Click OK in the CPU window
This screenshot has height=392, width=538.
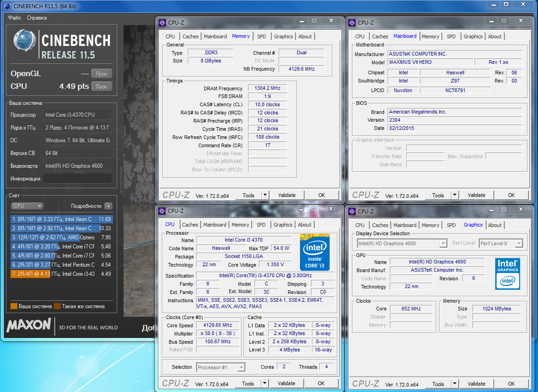click(x=321, y=383)
